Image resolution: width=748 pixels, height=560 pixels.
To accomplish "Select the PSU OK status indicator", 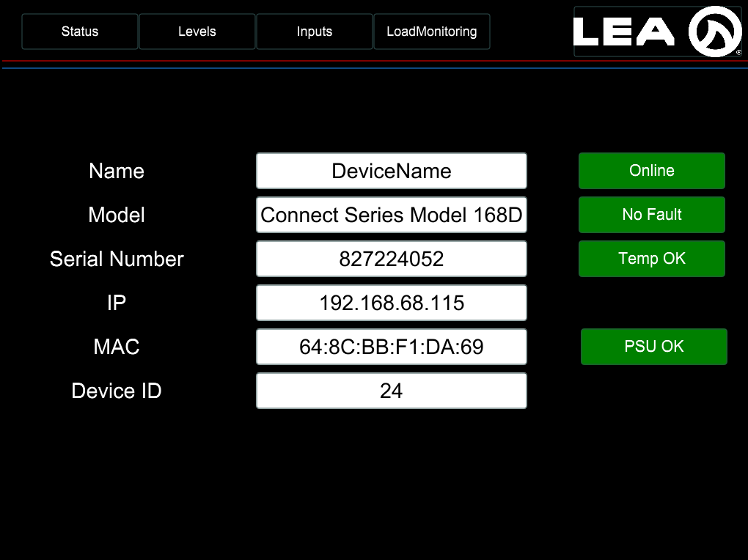I will [654, 347].
